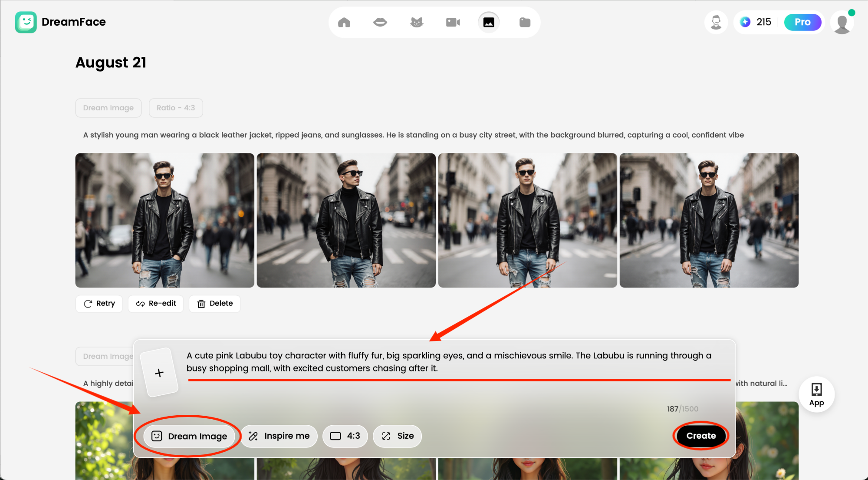Open the 4:3 aspect ratio selector
Image resolution: width=868 pixels, height=480 pixels.
(345, 436)
